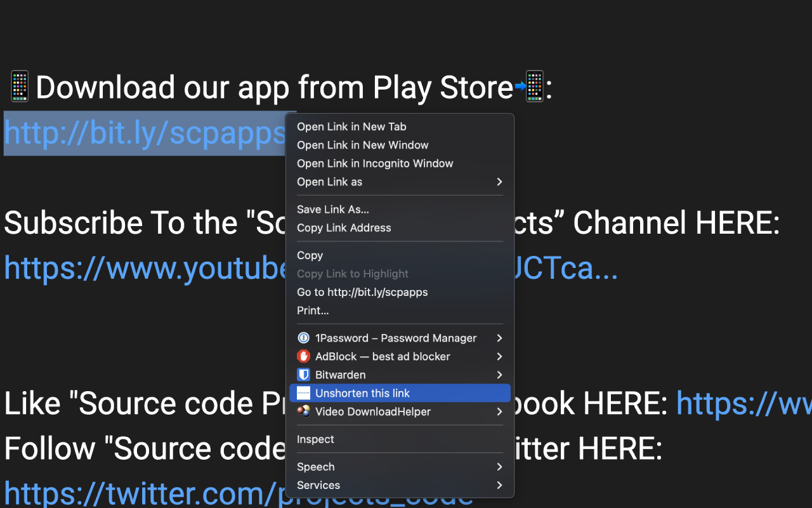
Task: Follow the Facebook link after HERE:
Action: (x=743, y=403)
